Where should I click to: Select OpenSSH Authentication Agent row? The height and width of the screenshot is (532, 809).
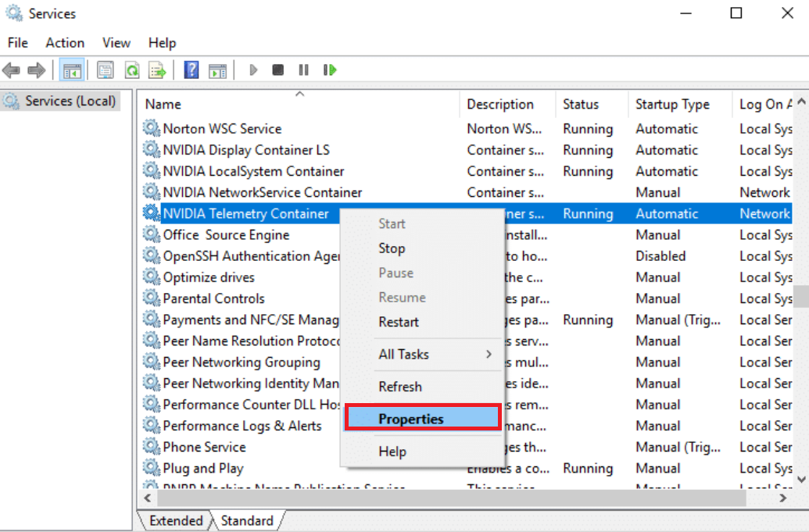click(x=241, y=256)
